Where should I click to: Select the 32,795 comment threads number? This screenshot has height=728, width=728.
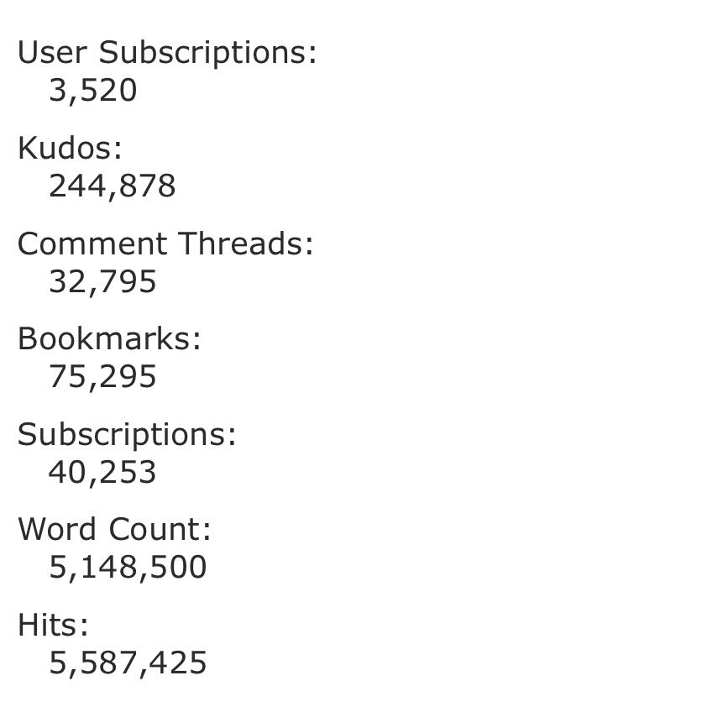tap(102, 282)
